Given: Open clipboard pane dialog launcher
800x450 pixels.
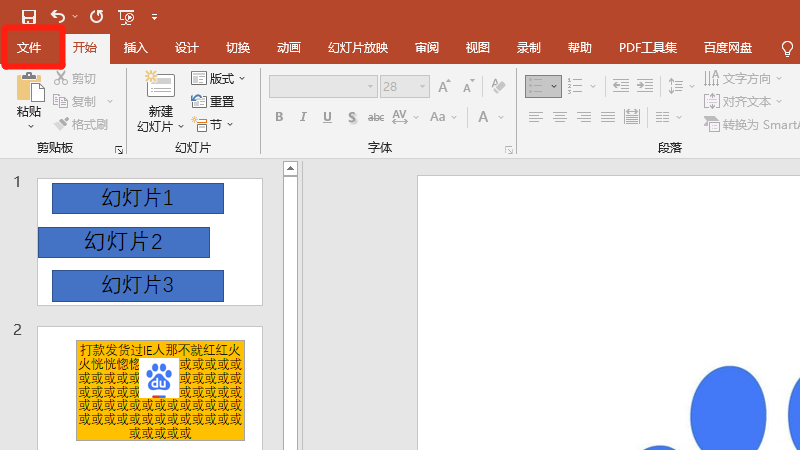Looking at the screenshot, I should click(x=119, y=149).
